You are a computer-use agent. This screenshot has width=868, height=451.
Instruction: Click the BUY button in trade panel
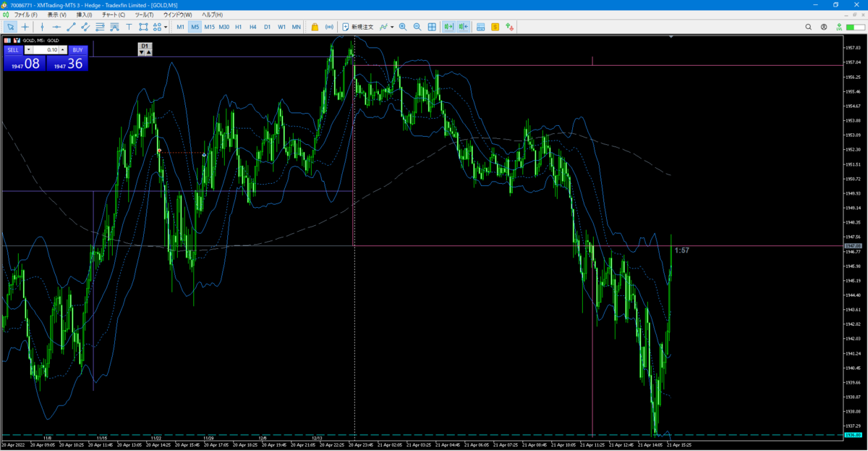[x=77, y=50]
